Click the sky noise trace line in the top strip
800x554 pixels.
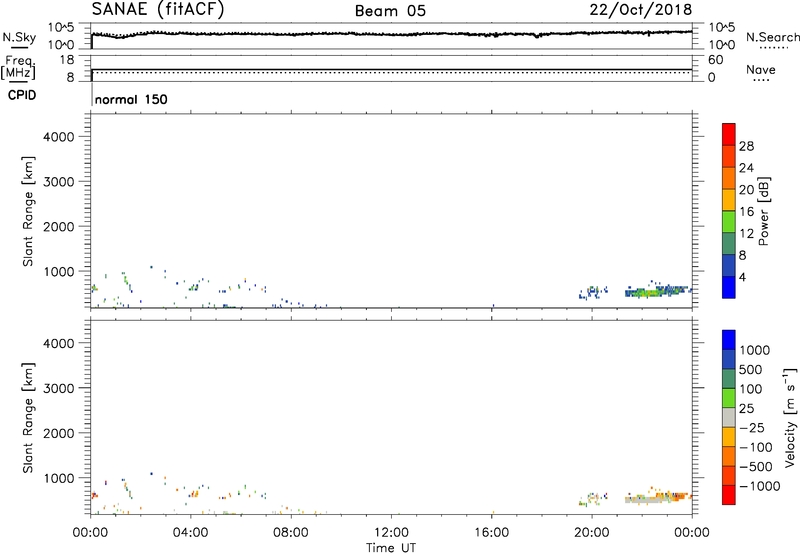[x=391, y=34]
